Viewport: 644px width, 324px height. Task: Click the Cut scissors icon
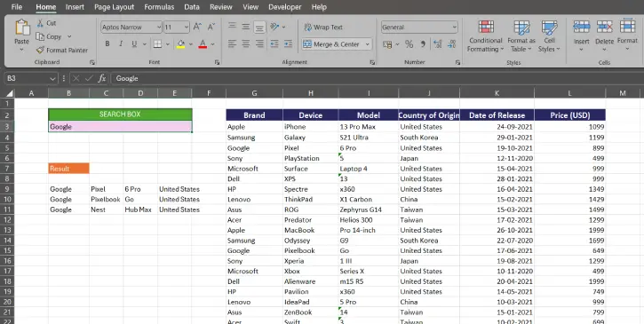[40, 23]
